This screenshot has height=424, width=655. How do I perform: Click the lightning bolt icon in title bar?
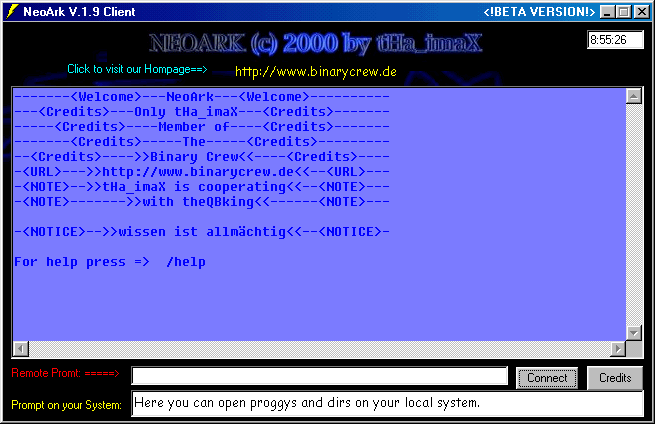point(11,12)
